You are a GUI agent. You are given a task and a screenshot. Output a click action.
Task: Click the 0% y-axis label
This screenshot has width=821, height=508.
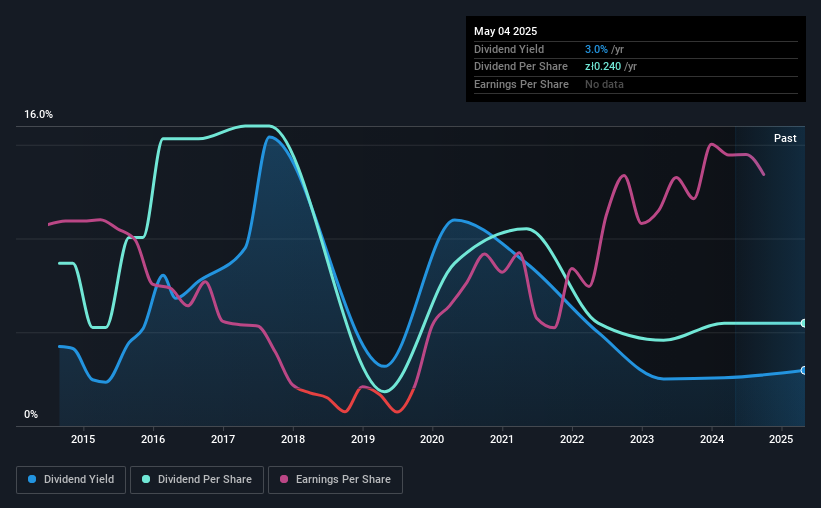(x=31, y=414)
